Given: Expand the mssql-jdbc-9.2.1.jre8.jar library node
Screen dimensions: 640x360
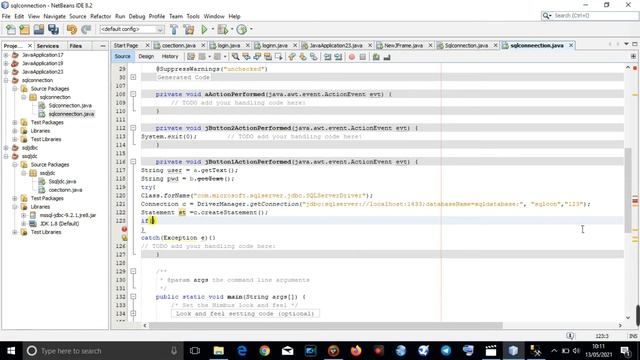Looking at the screenshot, I should [x=24, y=215].
